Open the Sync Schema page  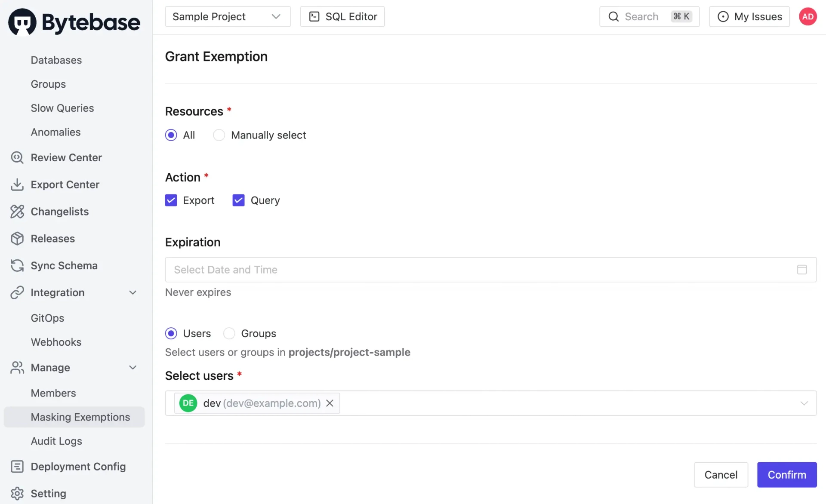coord(64,265)
